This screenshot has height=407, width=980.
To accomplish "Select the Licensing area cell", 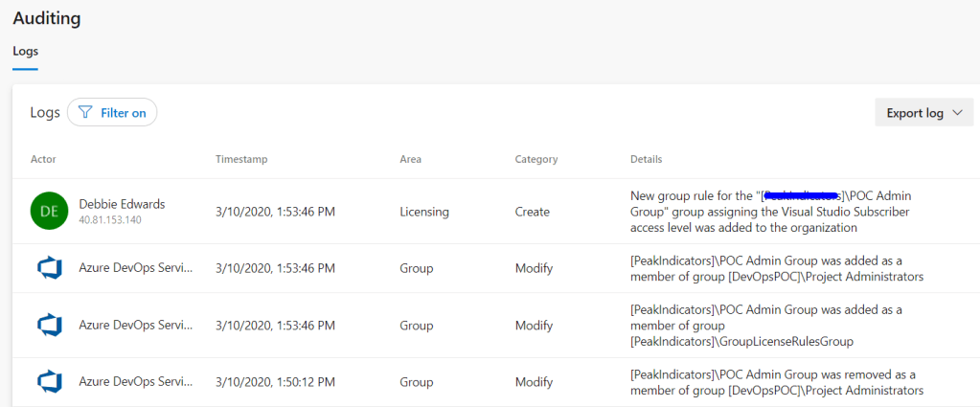I will click(x=424, y=212).
